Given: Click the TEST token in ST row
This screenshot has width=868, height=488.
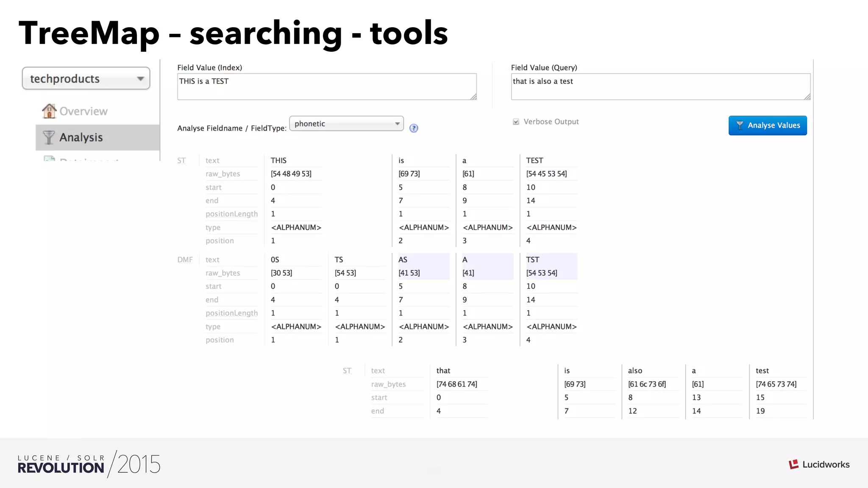Looking at the screenshot, I should point(534,161).
